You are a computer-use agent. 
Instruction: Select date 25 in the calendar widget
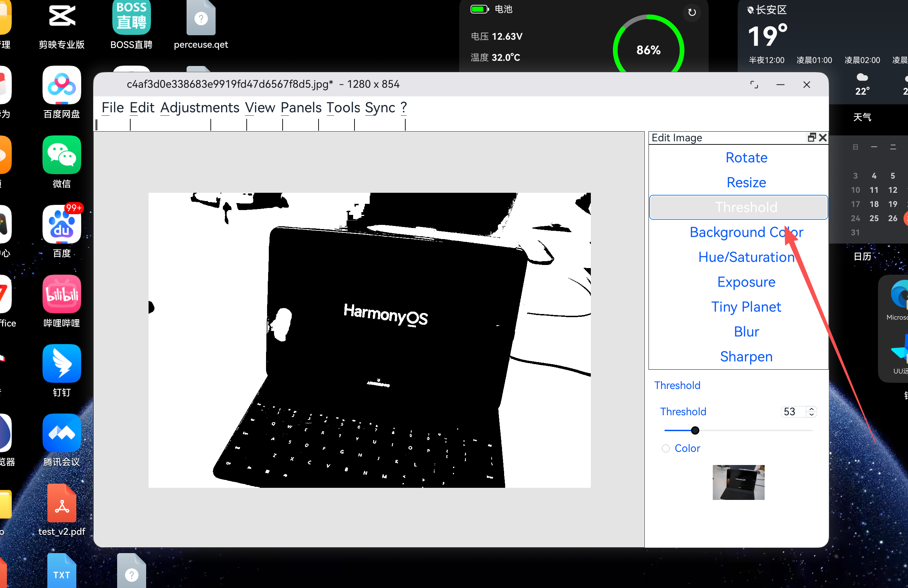pos(874,218)
